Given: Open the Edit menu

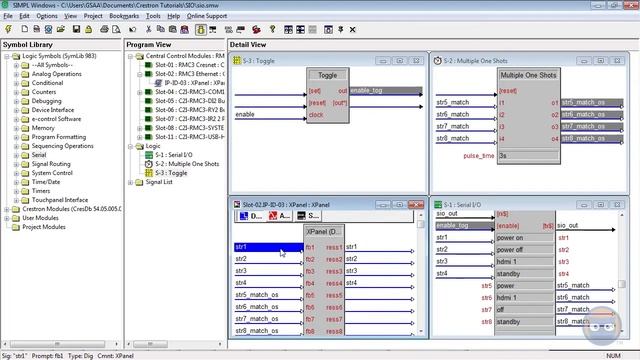Looking at the screenshot, I should [24, 16].
